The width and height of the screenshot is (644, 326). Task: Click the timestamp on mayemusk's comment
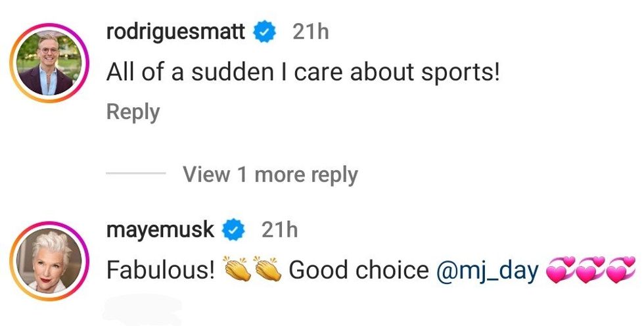[279, 229]
